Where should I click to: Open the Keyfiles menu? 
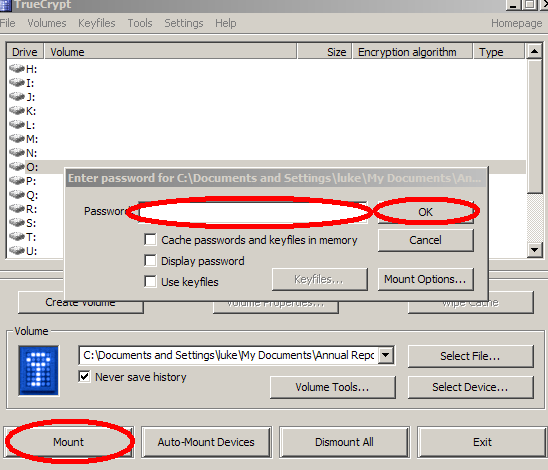(97, 23)
